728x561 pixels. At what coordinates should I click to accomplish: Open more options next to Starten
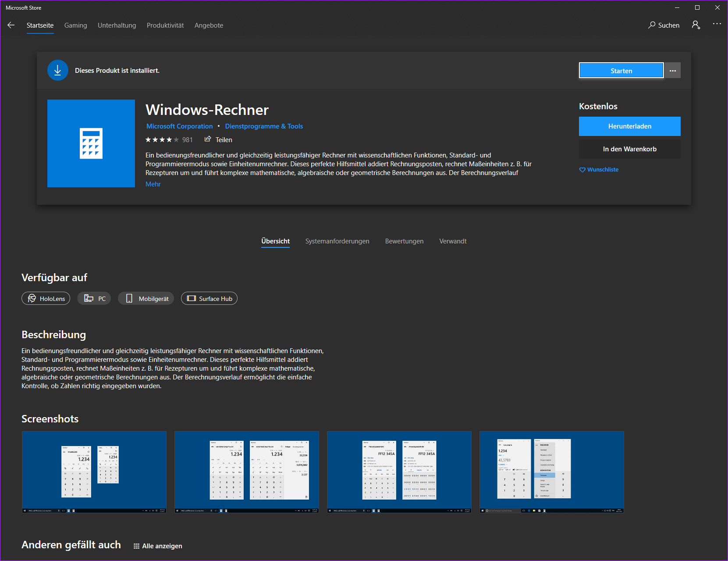click(x=673, y=71)
